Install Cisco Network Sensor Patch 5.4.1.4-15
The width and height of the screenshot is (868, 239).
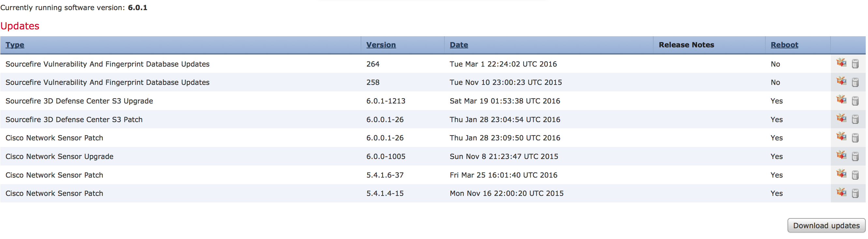(841, 192)
